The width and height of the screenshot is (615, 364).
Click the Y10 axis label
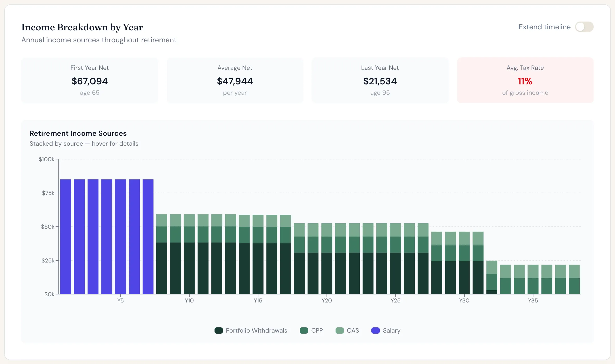pyautogui.click(x=189, y=301)
